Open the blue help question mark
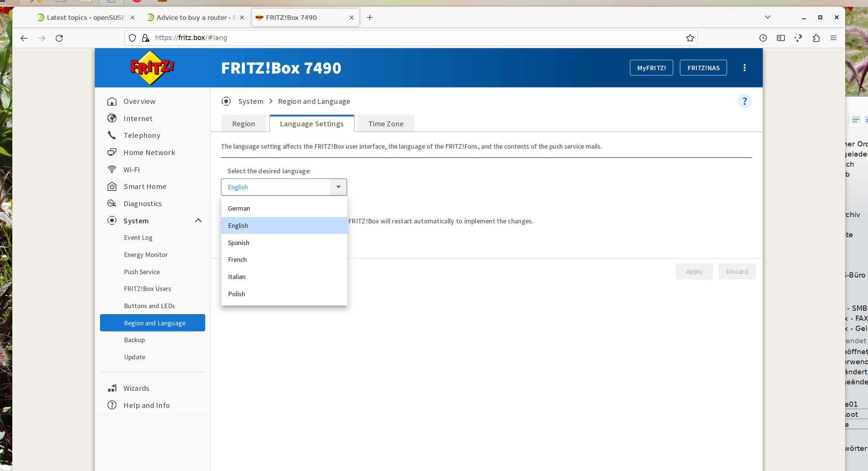Screen dimensions: 868x471 (x=744, y=101)
